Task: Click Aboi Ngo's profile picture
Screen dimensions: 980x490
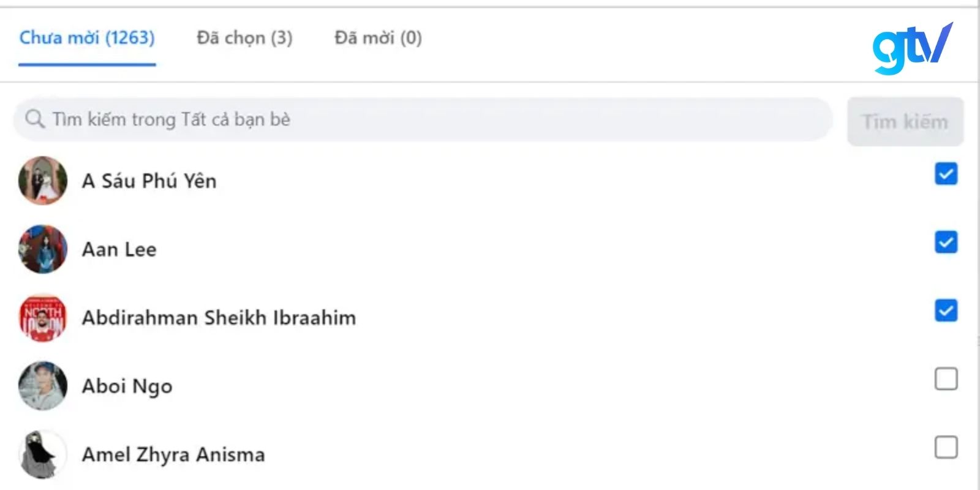Action: 42,386
